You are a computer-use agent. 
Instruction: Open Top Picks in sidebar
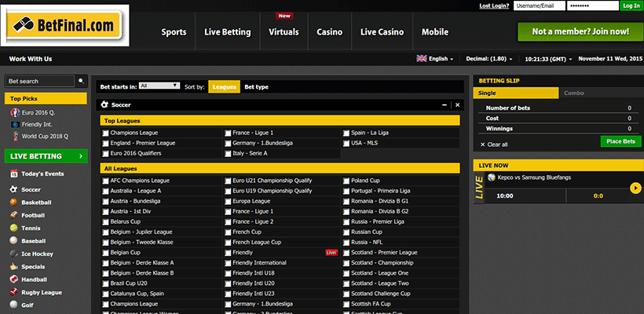pos(46,98)
